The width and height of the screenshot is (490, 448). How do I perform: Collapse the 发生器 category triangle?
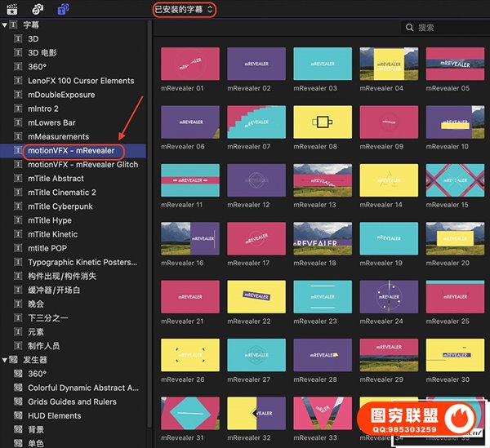5,360
